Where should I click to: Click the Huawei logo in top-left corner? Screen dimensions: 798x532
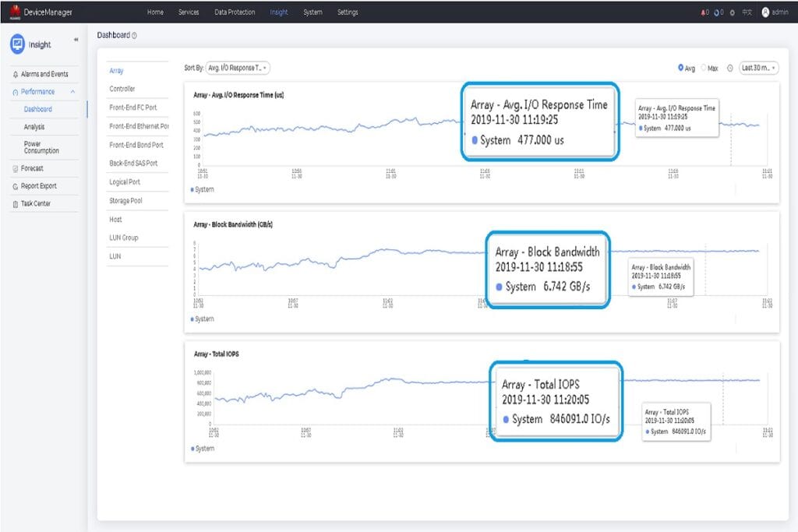pos(14,12)
